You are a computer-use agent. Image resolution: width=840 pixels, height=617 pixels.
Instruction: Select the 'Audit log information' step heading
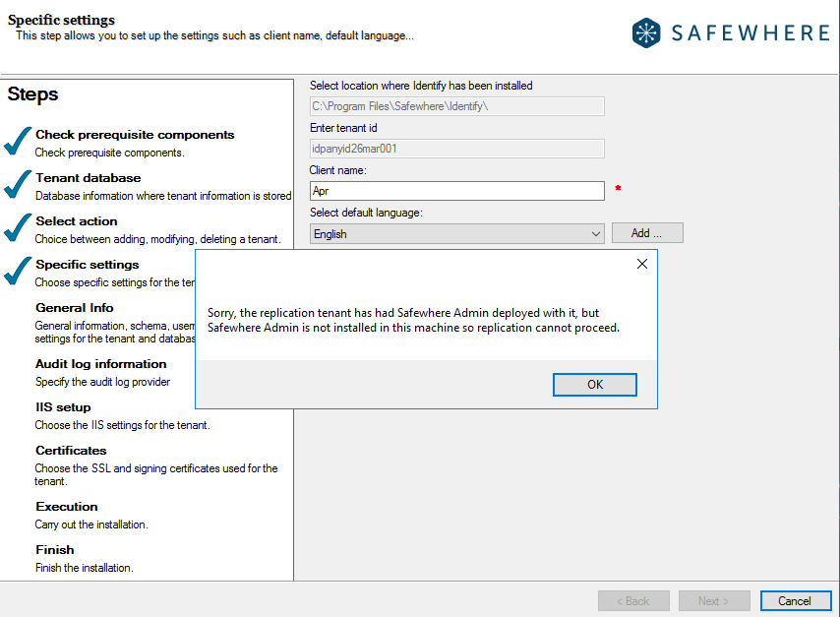click(100, 364)
